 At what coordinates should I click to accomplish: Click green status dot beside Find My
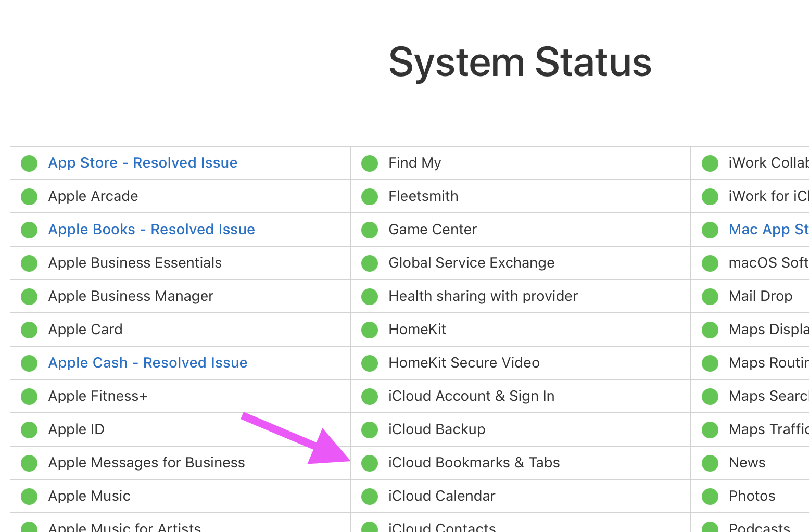pyautogui.click(x=370, y=163)
